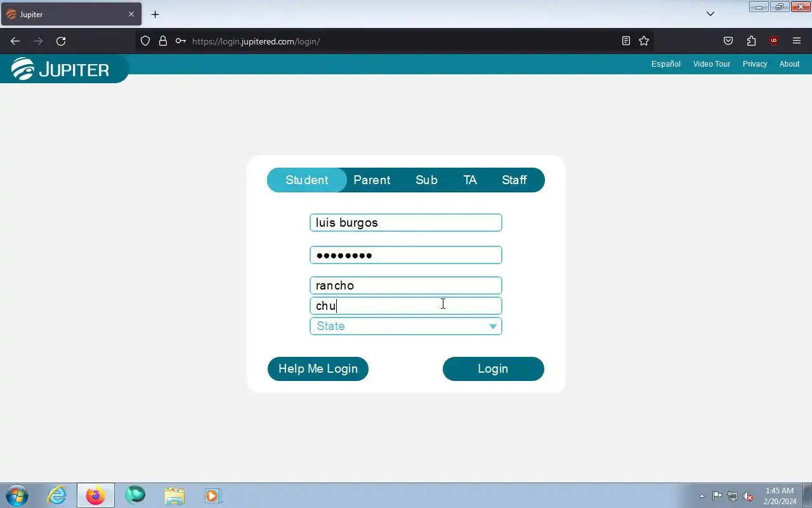Switch language via Español link
The height and width of the screenshot is (508, 812).
[665, 64]
